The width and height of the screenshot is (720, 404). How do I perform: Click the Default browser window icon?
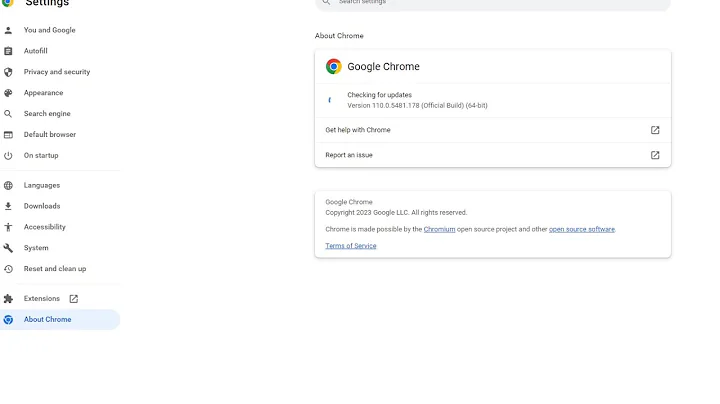[8, 135]
